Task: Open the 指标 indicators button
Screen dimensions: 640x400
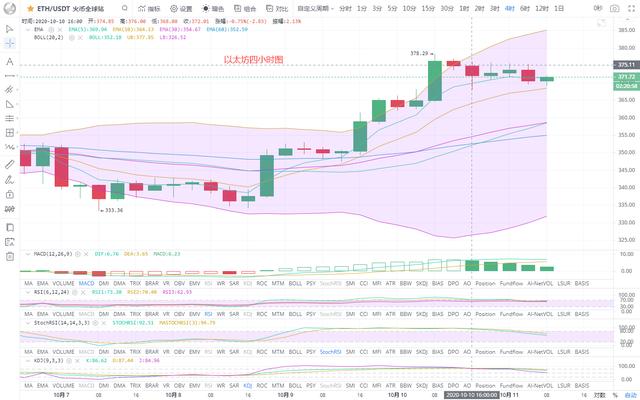Action: [x=151, y=7]
